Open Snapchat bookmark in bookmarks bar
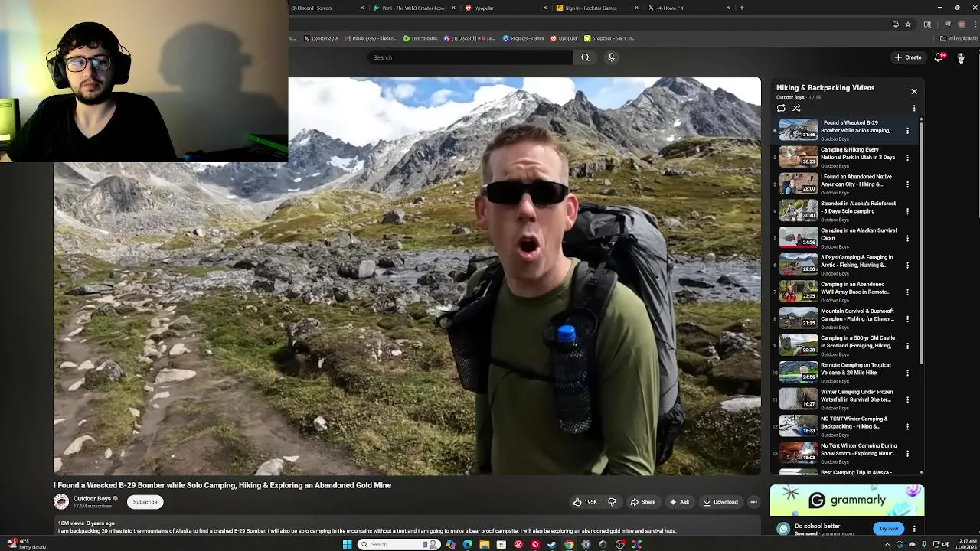The image size is (980, 551). [609, 38]
